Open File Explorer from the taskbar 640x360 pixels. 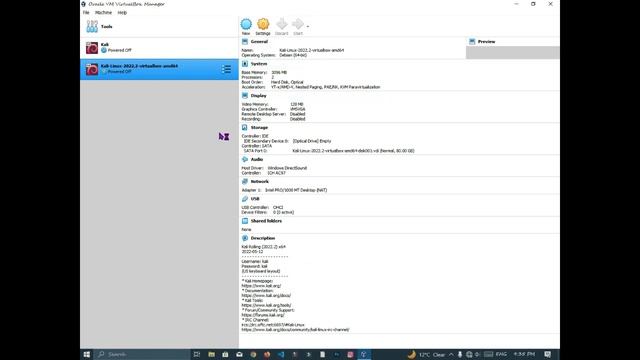point(211,354)
